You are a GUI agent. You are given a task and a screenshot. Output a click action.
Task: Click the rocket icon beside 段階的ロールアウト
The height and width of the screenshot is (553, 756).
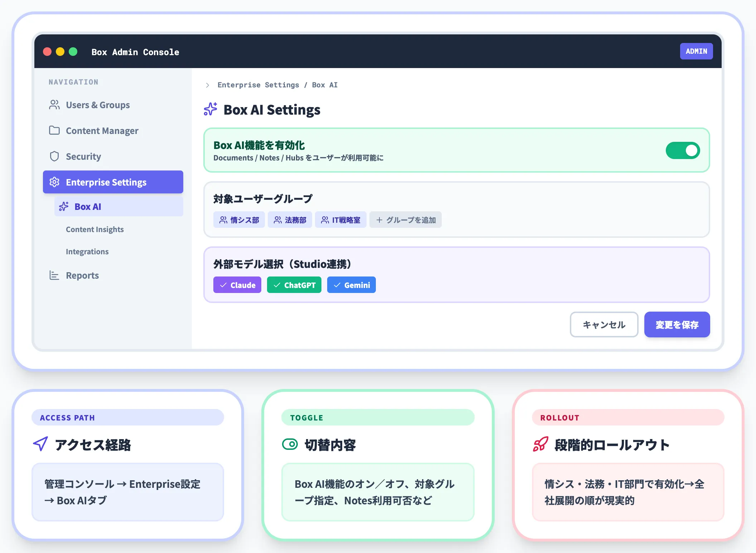coord(541,444)
